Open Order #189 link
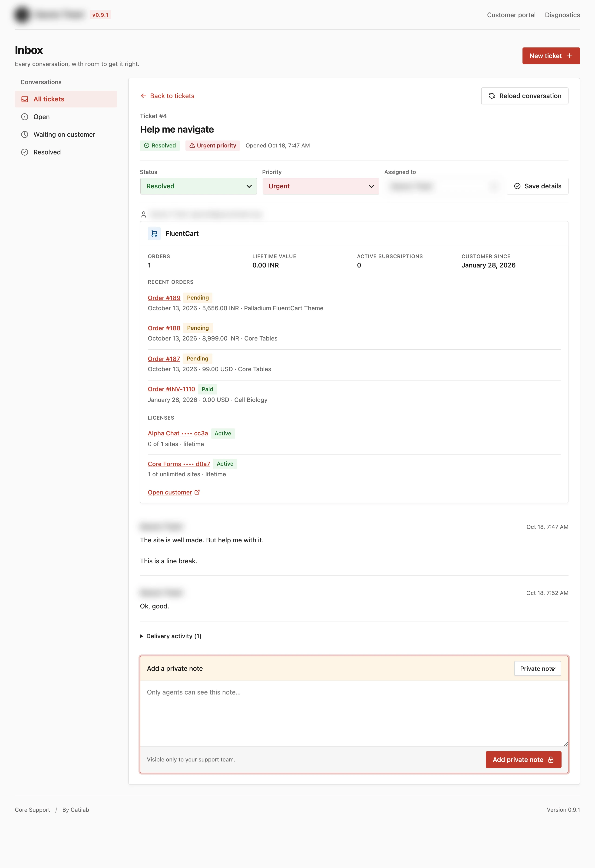Screen dimensions: 595x868 coord(164,298)
